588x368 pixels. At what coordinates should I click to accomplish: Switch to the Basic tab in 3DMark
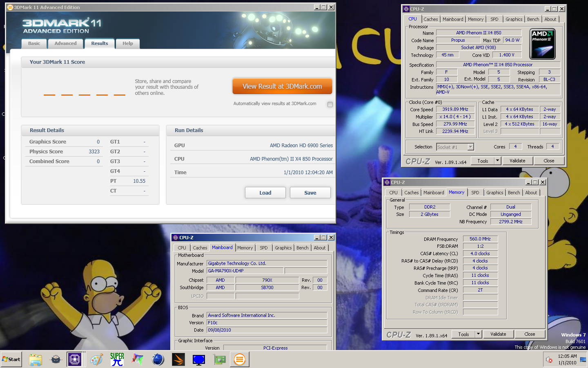pos(34,43)
